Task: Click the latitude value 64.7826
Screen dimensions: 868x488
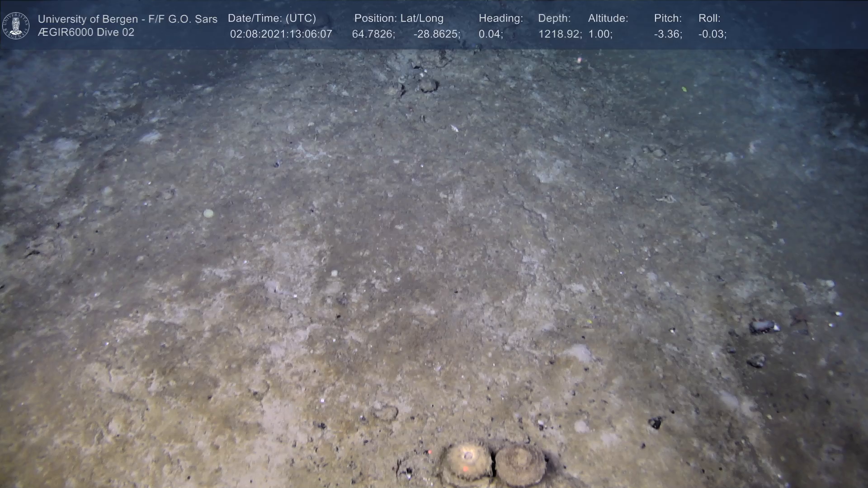Action: pyautogui.click(x=373, y=34)
